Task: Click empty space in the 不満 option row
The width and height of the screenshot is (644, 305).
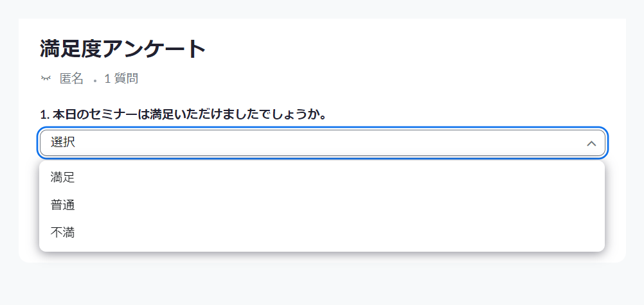Action: [x=328, y=232]
